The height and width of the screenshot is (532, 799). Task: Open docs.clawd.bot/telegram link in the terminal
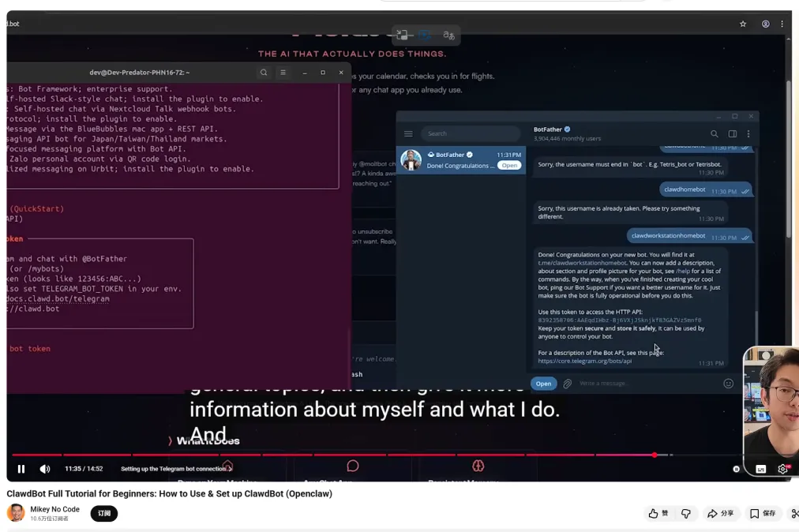[58, 298]
